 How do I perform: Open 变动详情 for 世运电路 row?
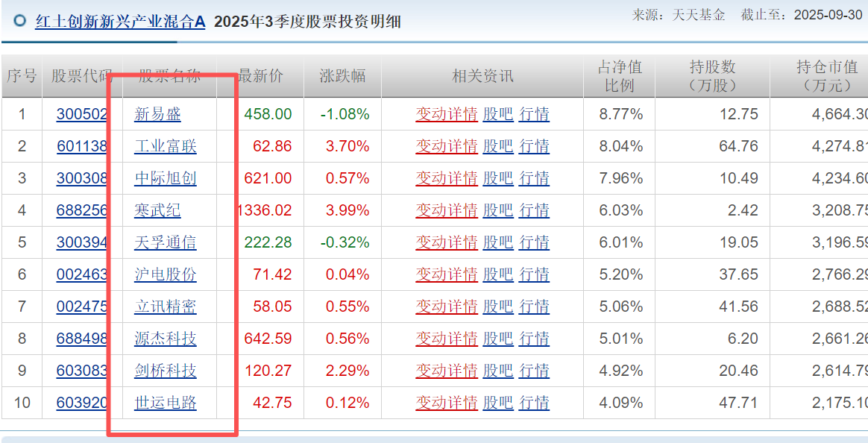[447, 403]
